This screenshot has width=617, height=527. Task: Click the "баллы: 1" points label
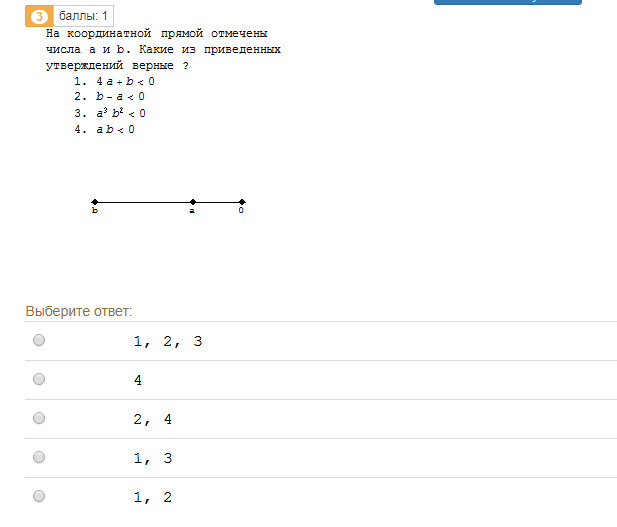click(x=83, y=17)
